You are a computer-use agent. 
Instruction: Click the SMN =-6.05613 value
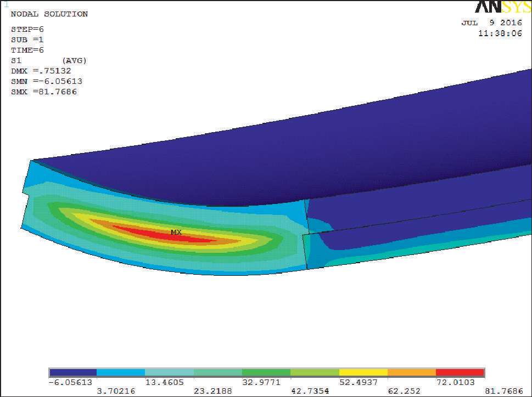click(x=47, y=81)
